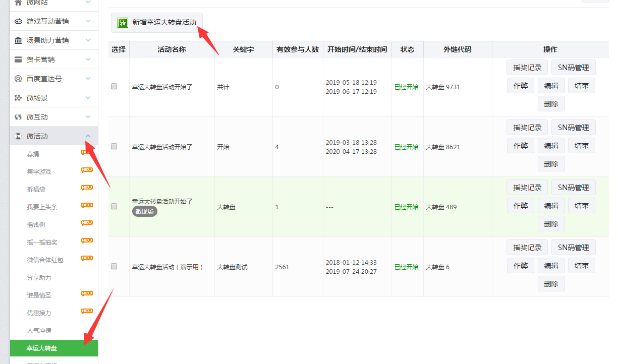618x364 pixels.
Task: Tick the checkbox beside the 微现场 activity
Action: click(114, 206)
